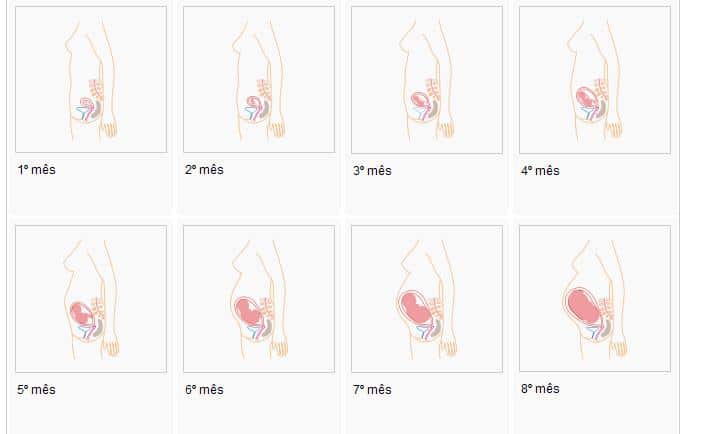Image resolution: width=706 pixels, height=434 pixels.
Task: Click the '5º mês' caption text
Action: pyautogui.click(x=36, y=389)
